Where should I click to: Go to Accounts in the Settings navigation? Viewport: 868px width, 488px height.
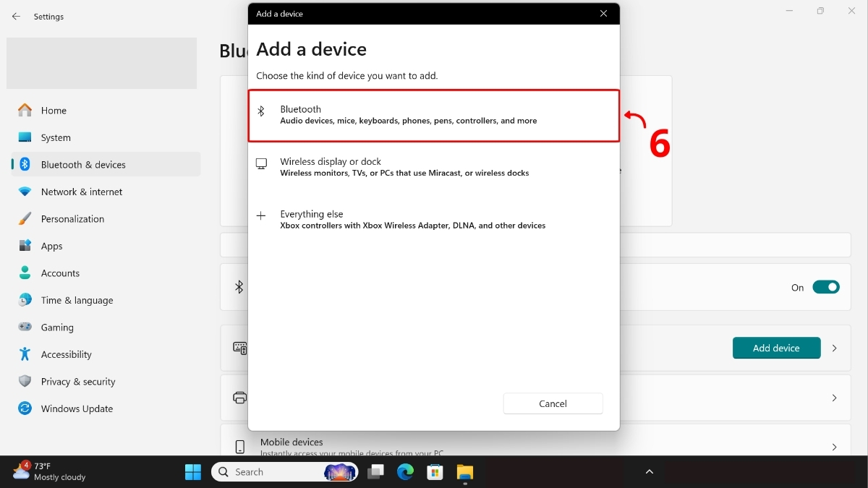point(61,273)
